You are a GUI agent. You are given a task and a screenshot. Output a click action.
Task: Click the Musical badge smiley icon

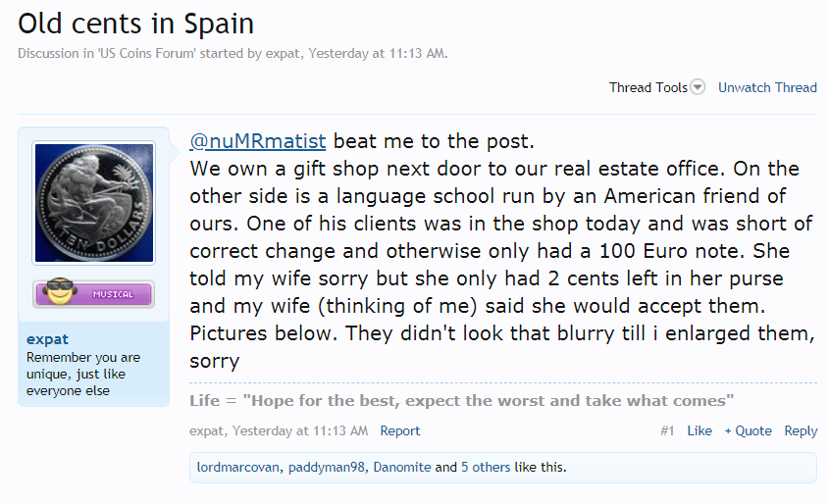pyautogui.click(x=59, y=291)
